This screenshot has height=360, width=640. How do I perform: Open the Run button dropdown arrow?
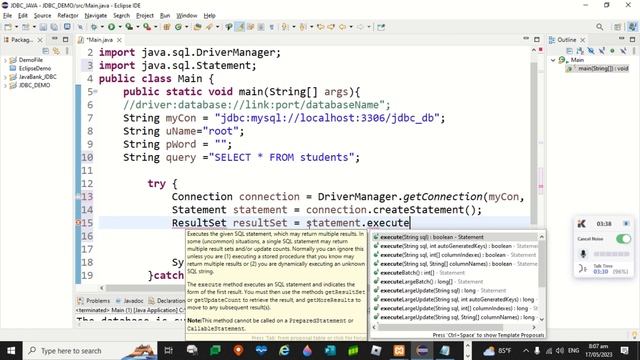click(x=120, y=27)
